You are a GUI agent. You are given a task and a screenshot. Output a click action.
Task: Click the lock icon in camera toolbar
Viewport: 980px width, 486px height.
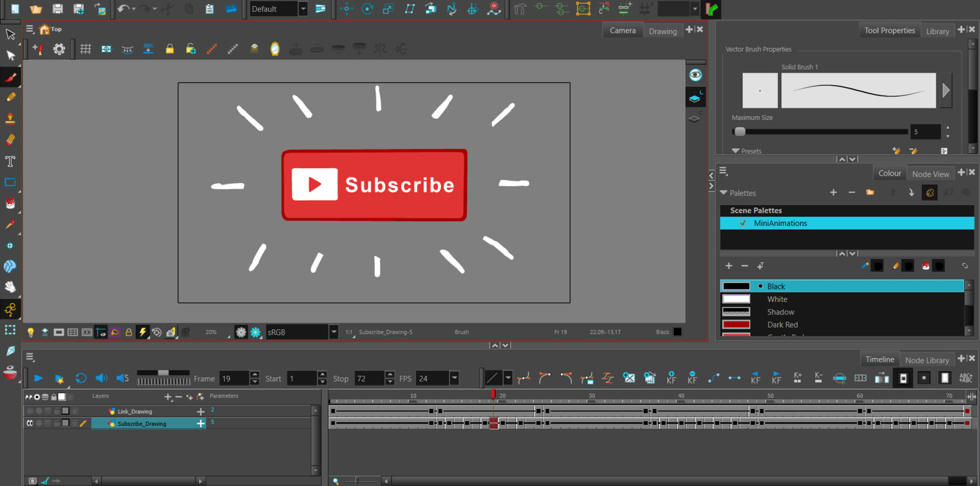pos(170,49)
